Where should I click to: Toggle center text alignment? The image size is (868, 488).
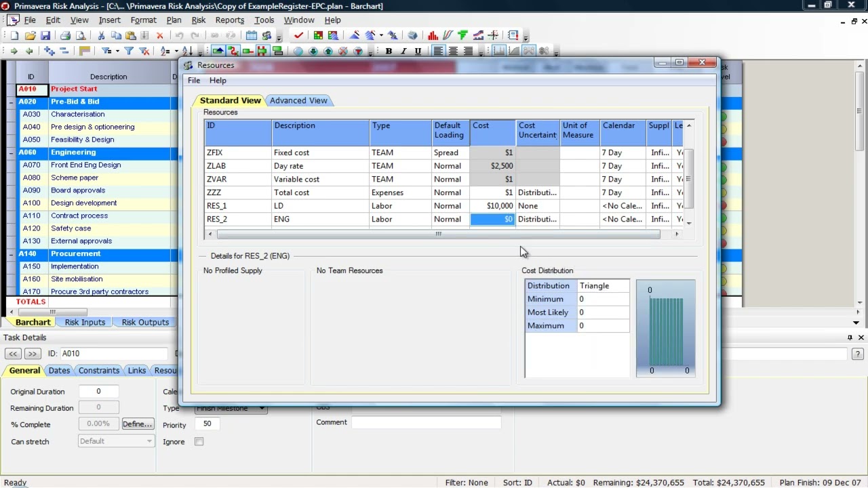(453, 51)
